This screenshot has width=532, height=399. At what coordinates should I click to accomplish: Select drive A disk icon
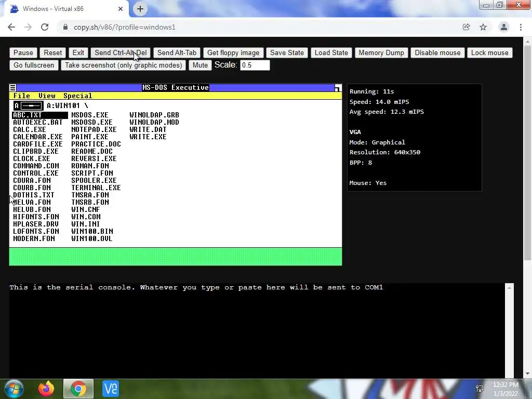[x=28, y=106]
